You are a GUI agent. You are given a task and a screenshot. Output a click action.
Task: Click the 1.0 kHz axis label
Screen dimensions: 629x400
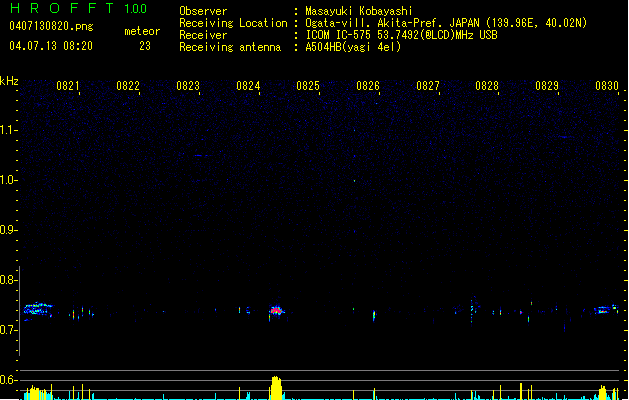8,180
